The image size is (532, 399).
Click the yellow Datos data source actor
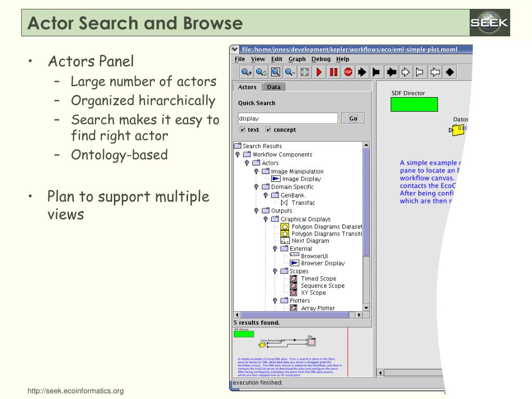point(458,130)
